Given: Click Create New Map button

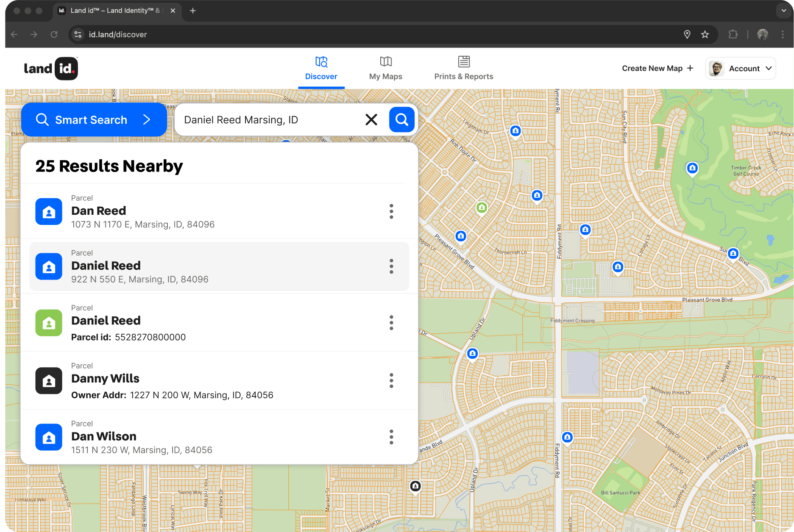Looking at the screenshot, I should tap(657, 68).
